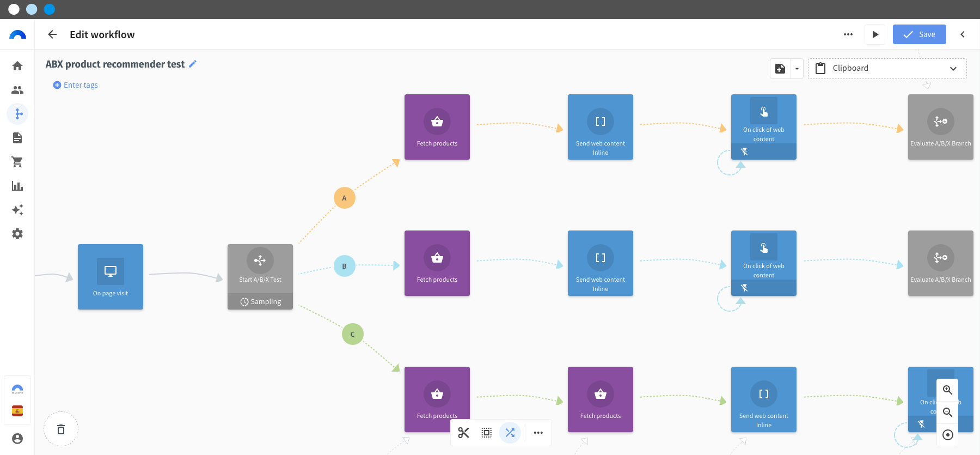Image resolution: width=980 pixels, height=455 pixels.
Task: Open the shopping cart section in sidebar
Action: [x=17, y=162]
